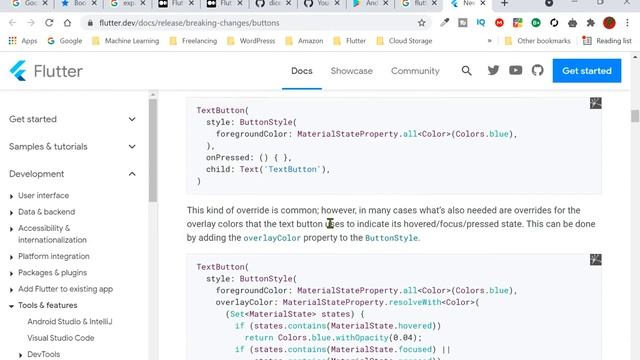The image size is (640, 360).
Task: Reload the page with refresh icon
Action: tap(49, 23)
